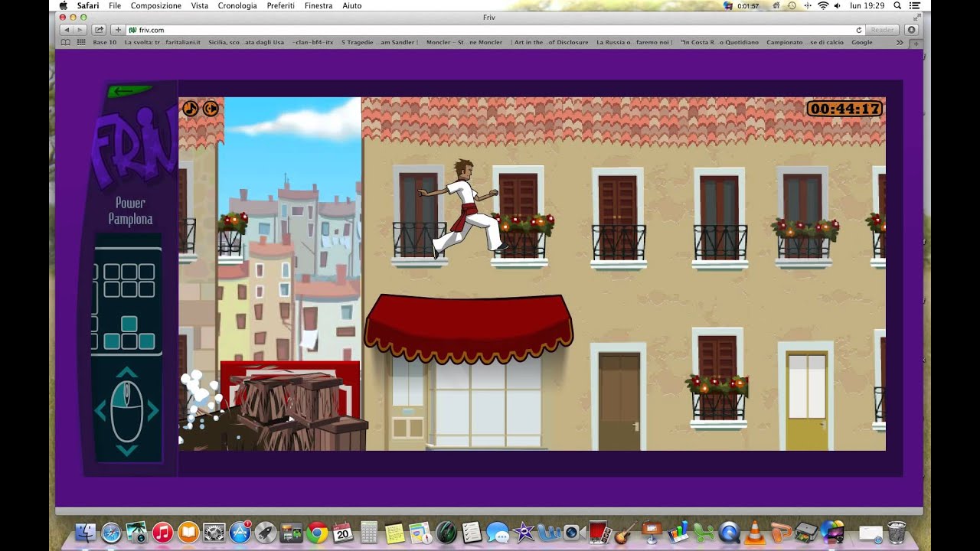This screenshot has height=551, width=980.
Task: Open iMovie star in the Dock
Action: tap(524, 533)
